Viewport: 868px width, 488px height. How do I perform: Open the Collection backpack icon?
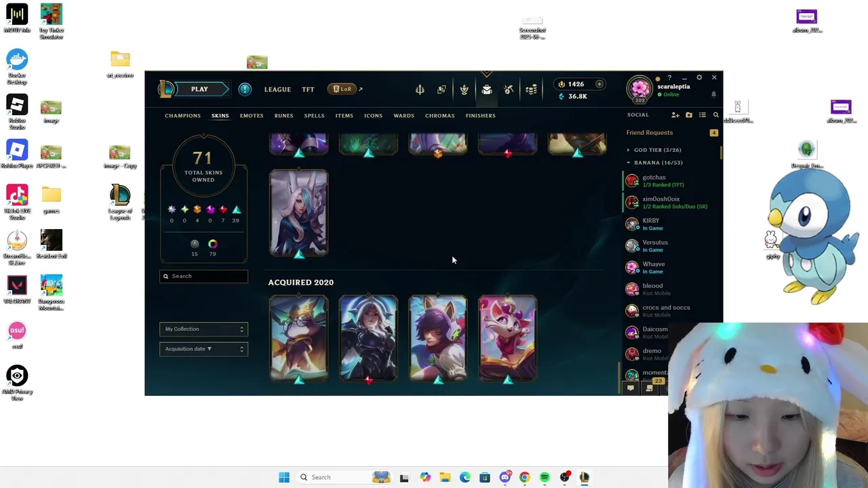tap(486, 89)
